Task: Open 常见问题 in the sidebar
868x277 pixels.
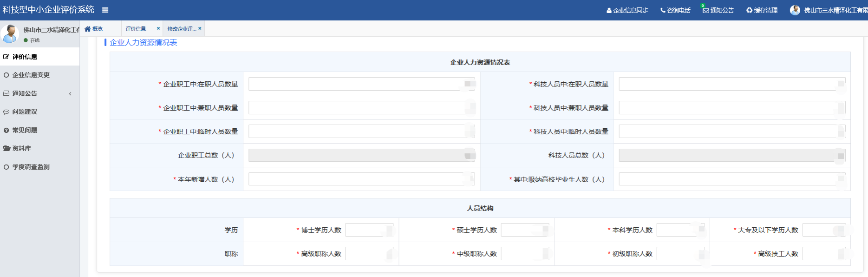Action: pyautogui.click(x=25, y=130)
